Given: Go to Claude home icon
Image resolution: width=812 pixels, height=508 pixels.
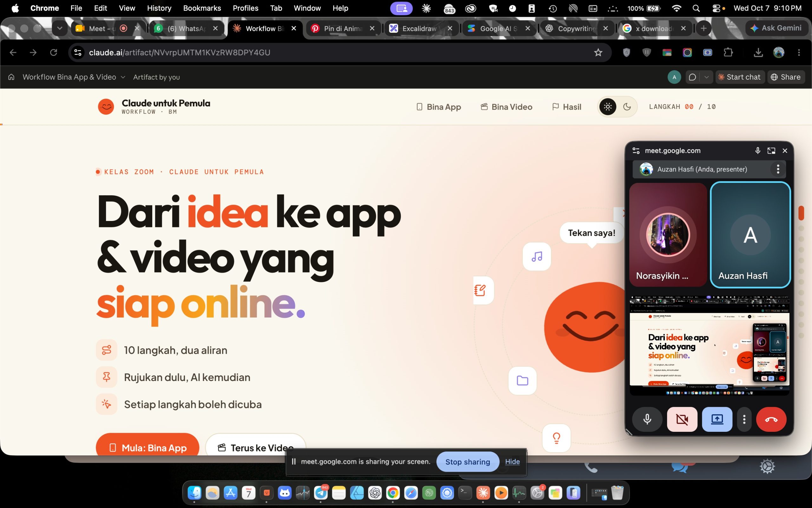Looking at the screenshot, I should [x=11, y=77].
